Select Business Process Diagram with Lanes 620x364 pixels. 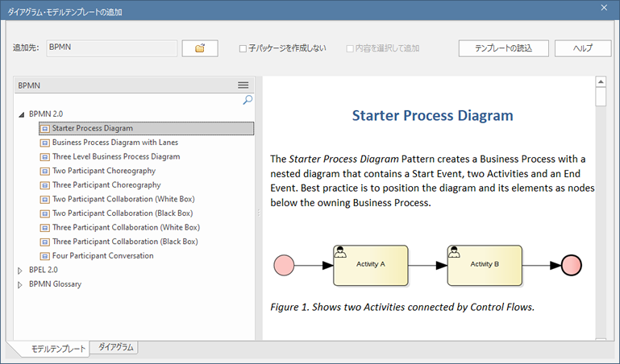(x=115, y=143)
